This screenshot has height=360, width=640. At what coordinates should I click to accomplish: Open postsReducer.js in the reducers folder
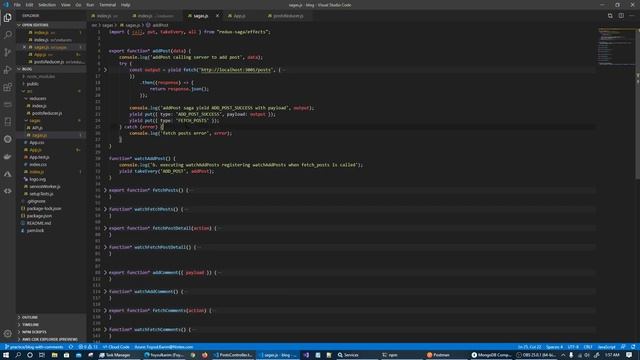(x=47, y=113)
